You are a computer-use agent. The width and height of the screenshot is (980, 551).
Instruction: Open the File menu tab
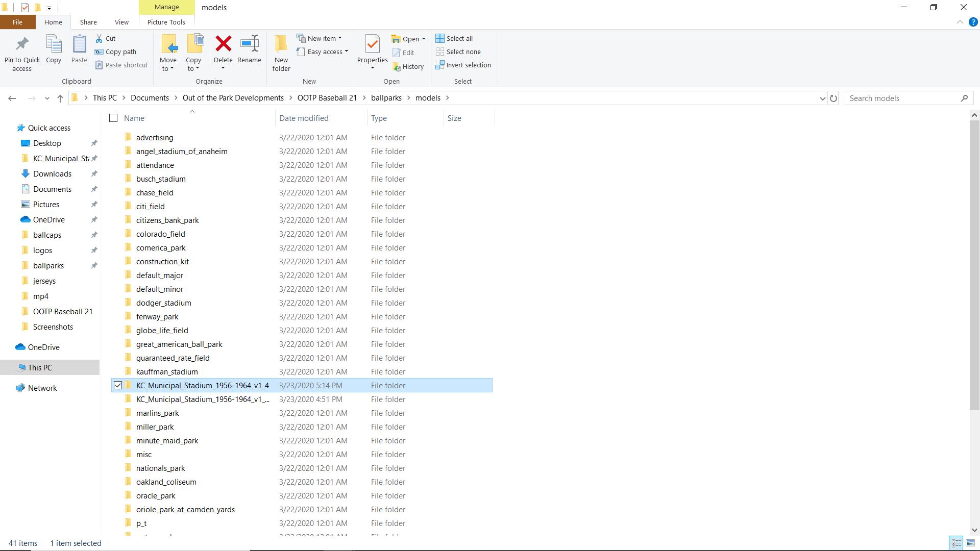pyautogui.click(x=17, y=22)
